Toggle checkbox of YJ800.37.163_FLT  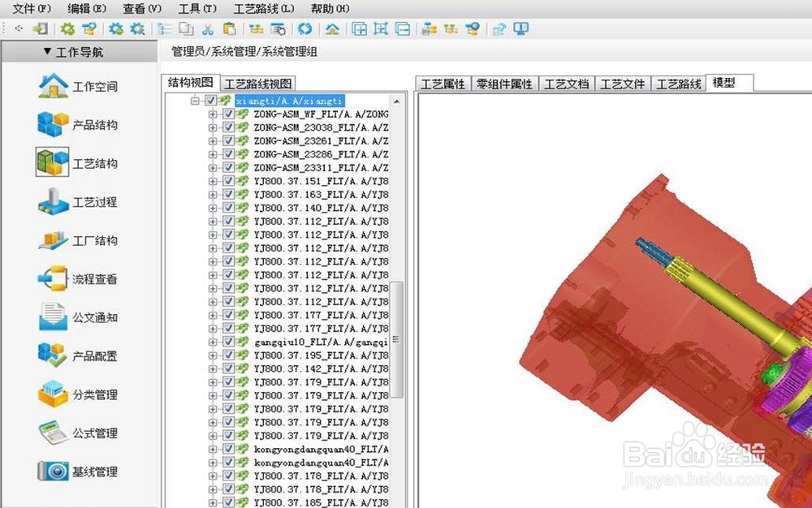[228, 195]
